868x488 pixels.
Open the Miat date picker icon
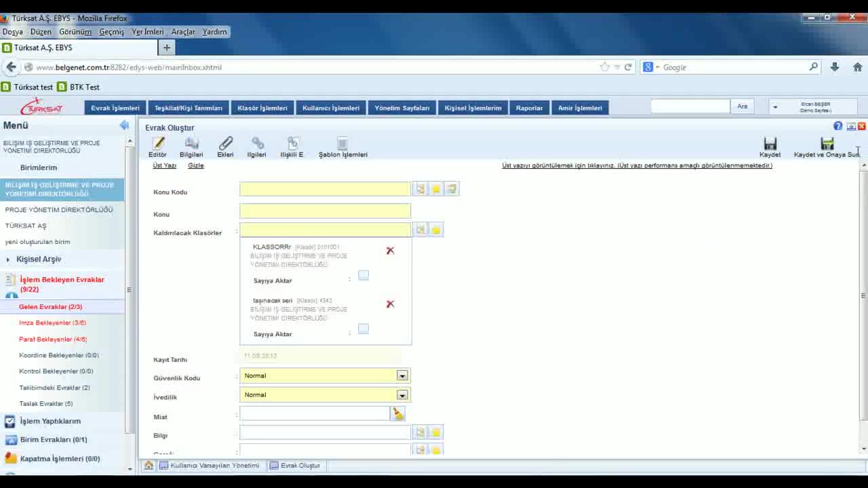point(398,413)
